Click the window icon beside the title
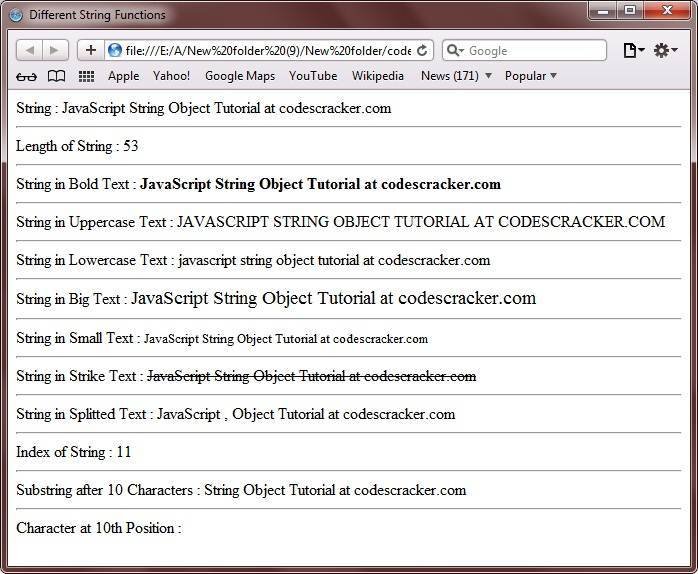 coord(16,15)
